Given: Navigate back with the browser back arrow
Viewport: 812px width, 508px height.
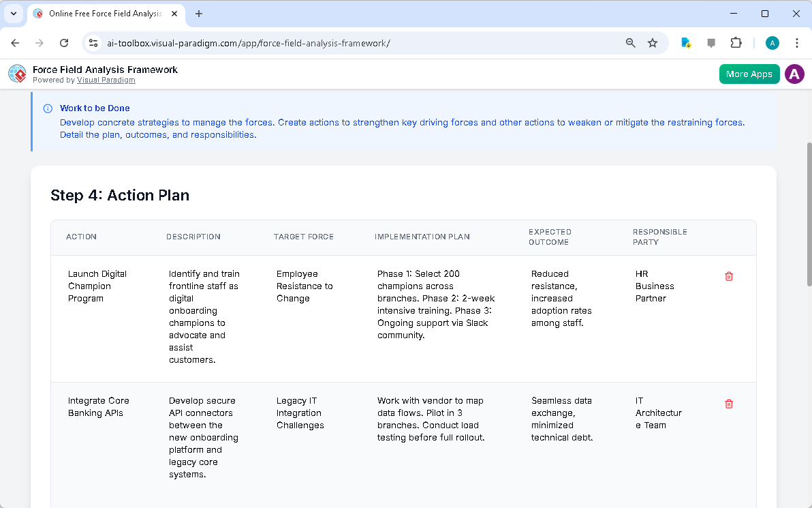Looking at the screenshot, I should pyautogui.click(x=15, y=42).
